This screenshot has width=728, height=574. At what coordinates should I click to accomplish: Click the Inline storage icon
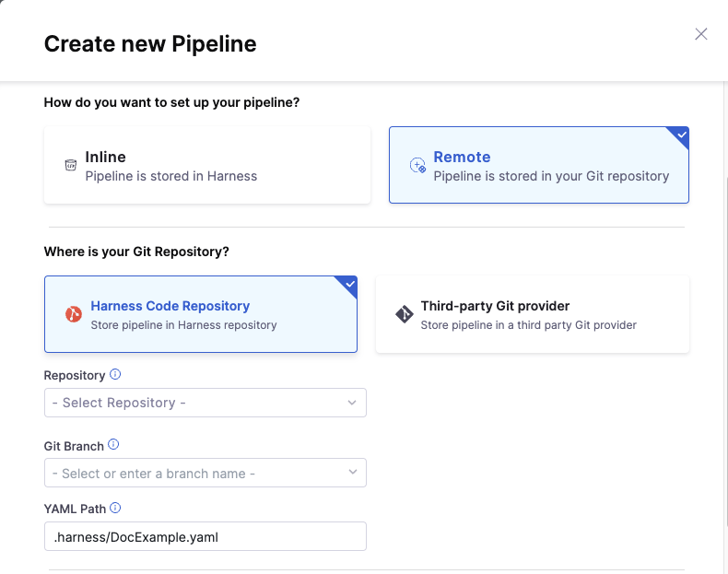point(70,165)
